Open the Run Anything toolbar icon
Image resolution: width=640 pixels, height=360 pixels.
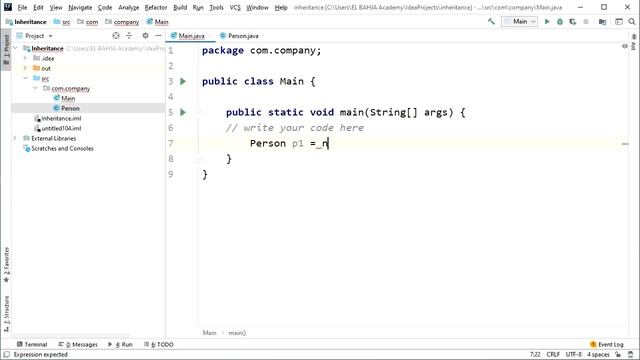coord(619,22)
